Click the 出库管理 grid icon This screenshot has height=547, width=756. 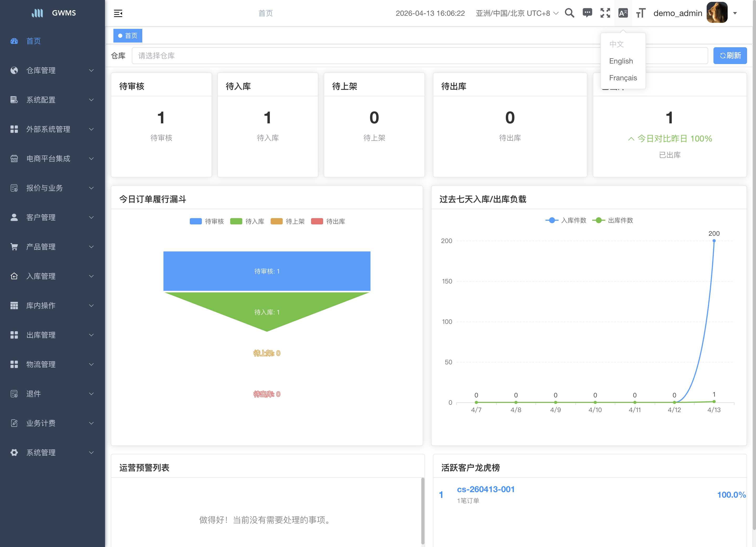(x=14, y=335)
